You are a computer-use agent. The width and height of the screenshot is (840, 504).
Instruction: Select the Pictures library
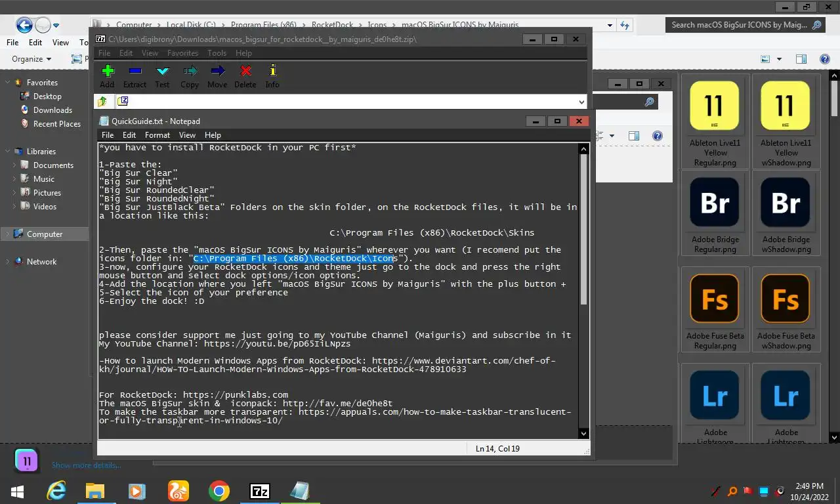tap(47, 192)
